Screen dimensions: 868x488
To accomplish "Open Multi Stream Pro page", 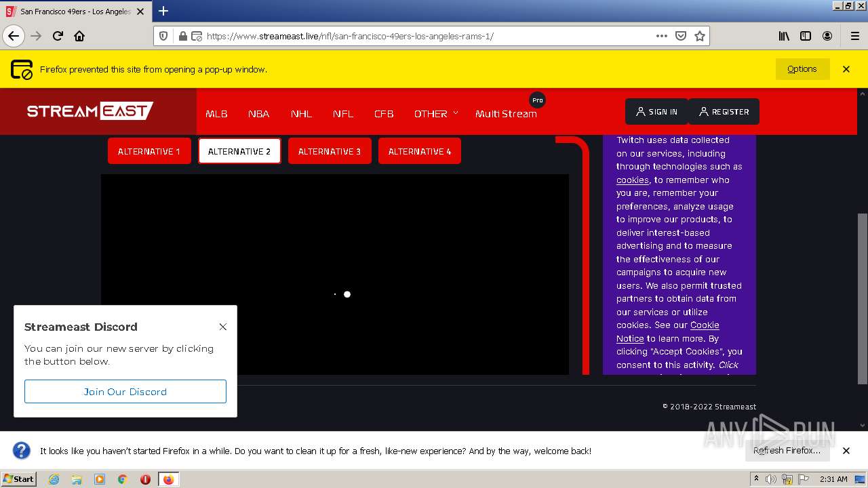I will [506, 114].
